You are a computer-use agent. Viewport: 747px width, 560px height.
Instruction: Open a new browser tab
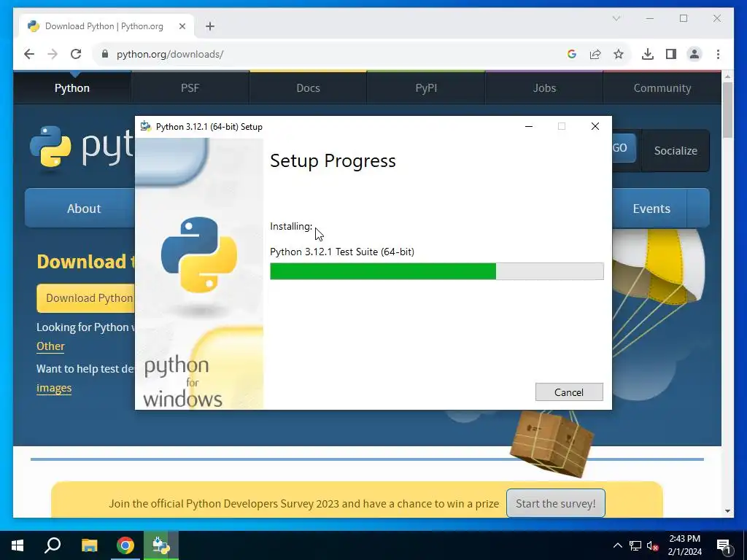(x=210, y=26)
